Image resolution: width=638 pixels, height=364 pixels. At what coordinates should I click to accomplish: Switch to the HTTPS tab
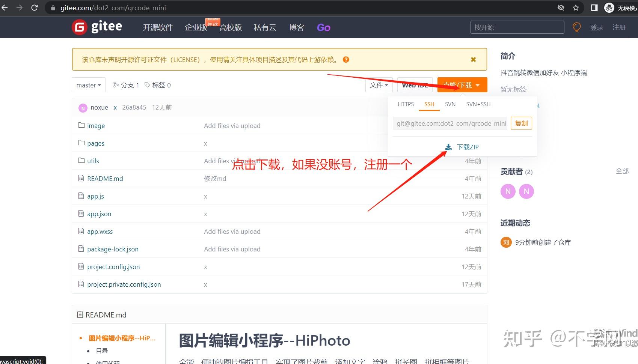point(405,104)
